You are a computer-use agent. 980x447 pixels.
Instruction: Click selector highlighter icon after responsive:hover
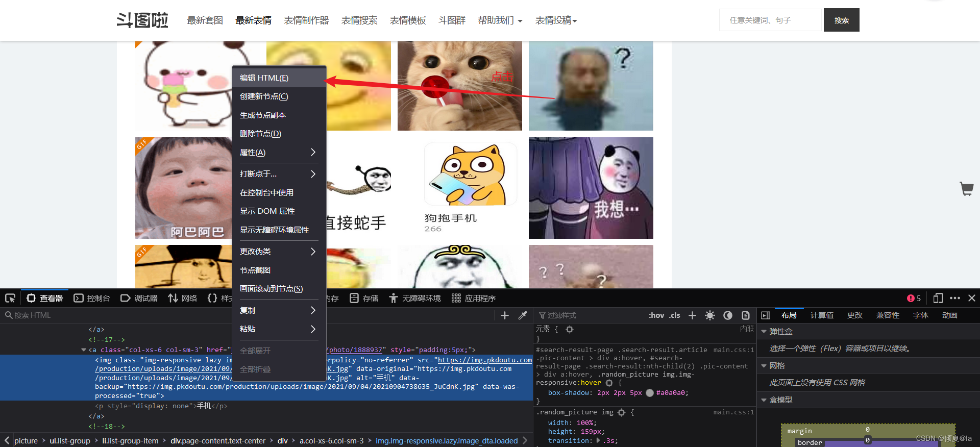click(x=609, y=383)
